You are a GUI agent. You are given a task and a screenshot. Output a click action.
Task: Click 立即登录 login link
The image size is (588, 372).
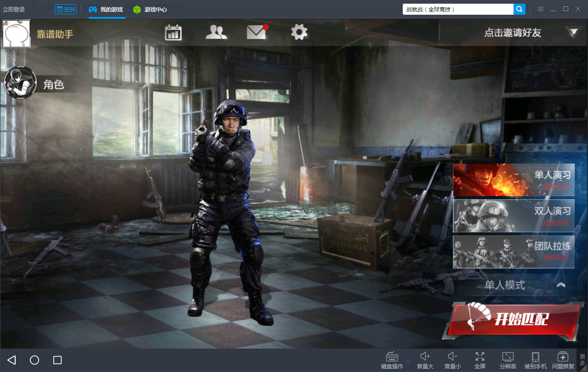tap(14, 9)
